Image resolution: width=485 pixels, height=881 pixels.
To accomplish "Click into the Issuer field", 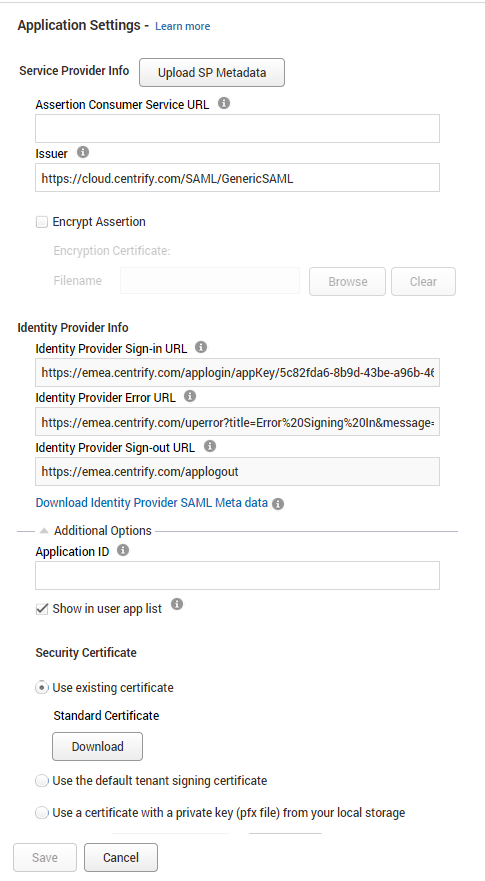I will [x=237, y=178].
